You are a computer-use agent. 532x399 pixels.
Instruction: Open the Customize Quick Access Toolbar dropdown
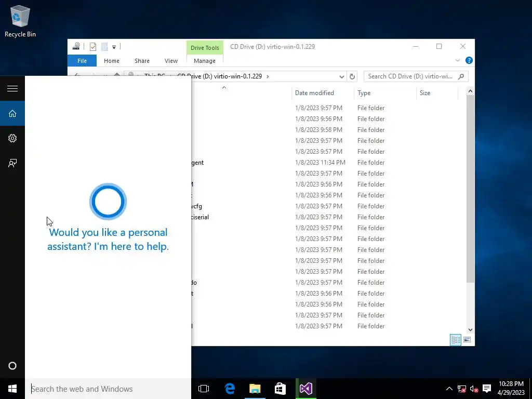click(114, 47)
